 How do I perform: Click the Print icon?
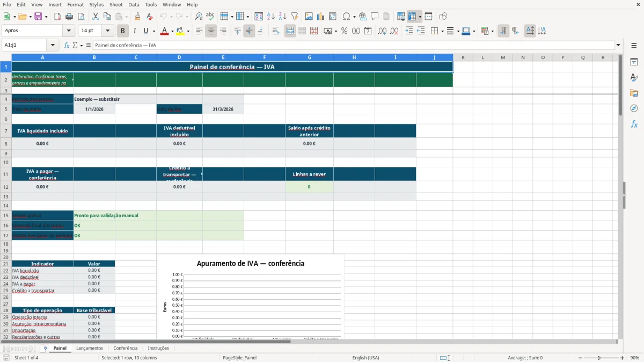(69, 17)
